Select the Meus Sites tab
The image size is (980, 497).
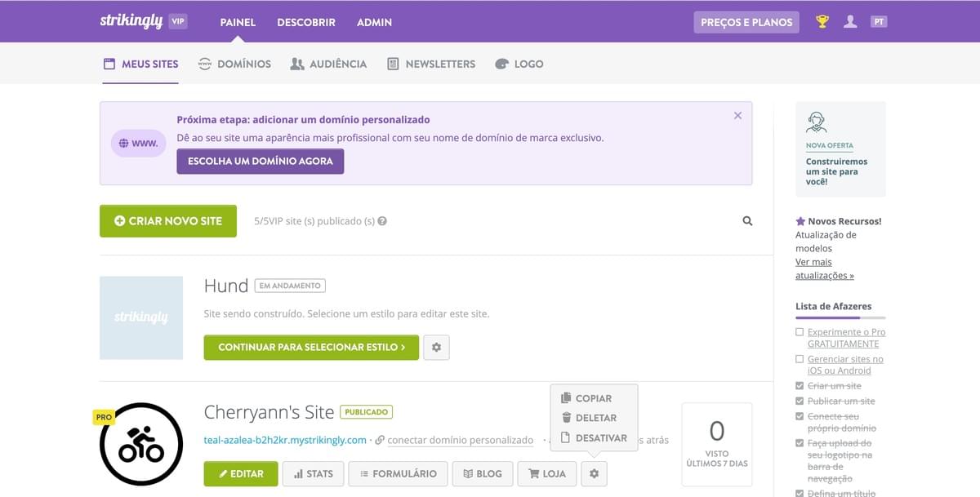pyautogui.click(x=140, y=64)
